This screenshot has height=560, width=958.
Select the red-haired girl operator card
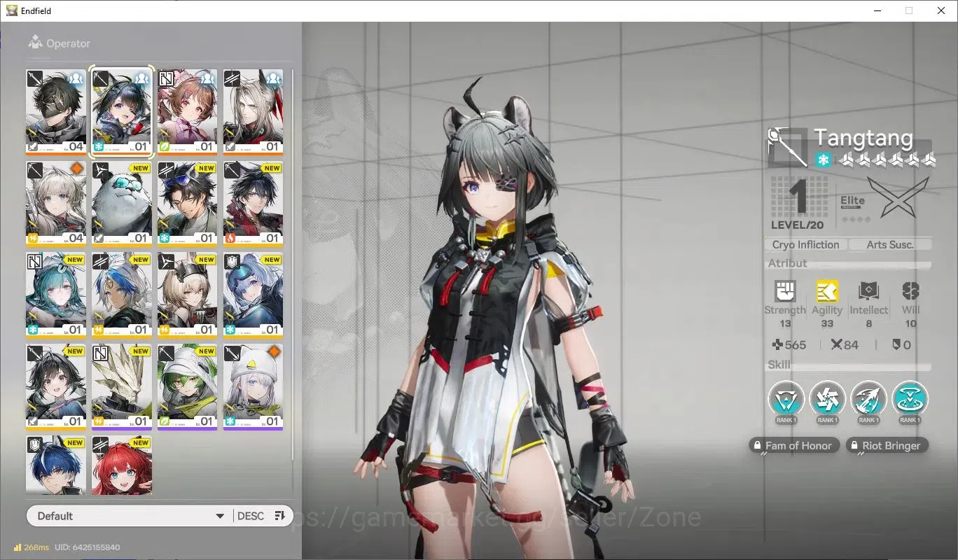click(122, 465)
